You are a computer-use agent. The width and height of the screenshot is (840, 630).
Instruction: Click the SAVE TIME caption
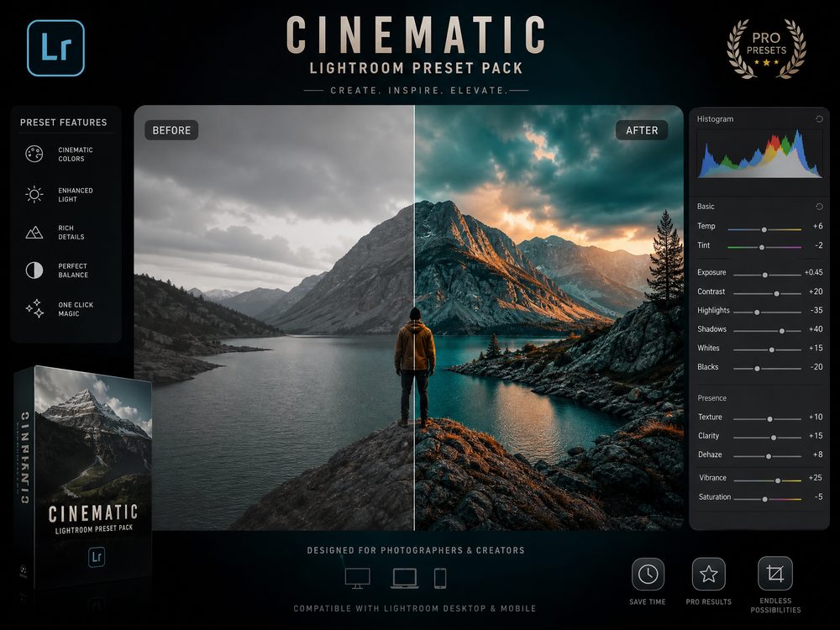click(x=647, y=601)
